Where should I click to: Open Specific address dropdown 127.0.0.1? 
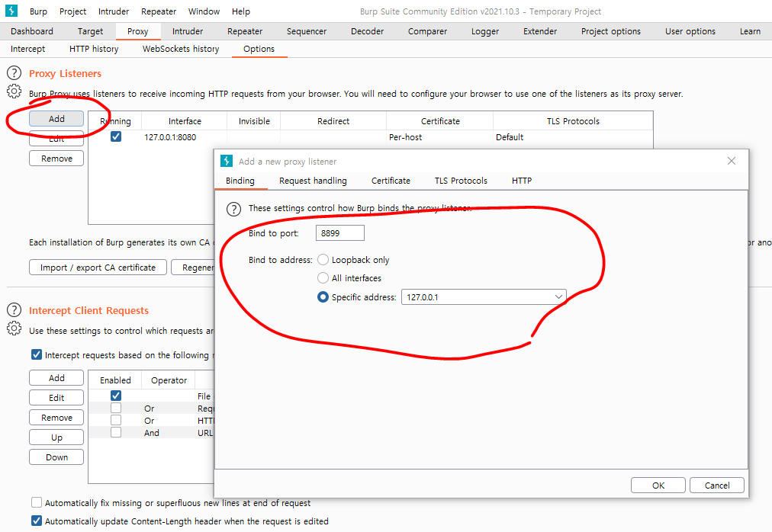[484, 296]
